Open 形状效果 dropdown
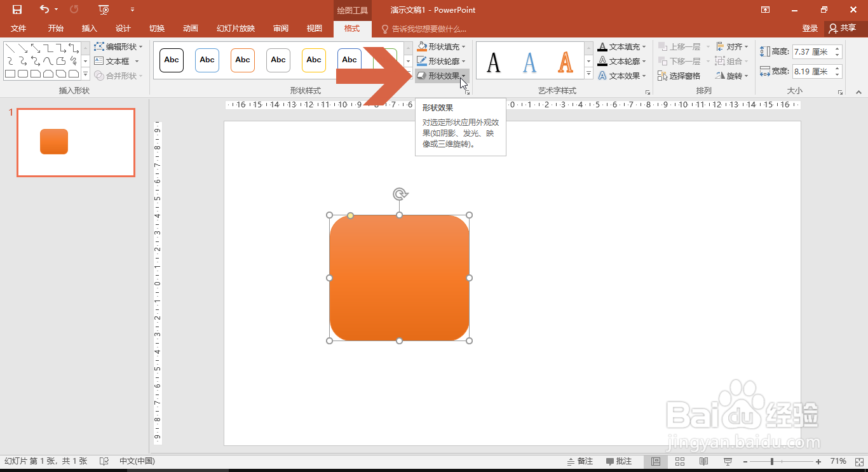The width and height of the screenshot is (868, 472). click(442, 76)
